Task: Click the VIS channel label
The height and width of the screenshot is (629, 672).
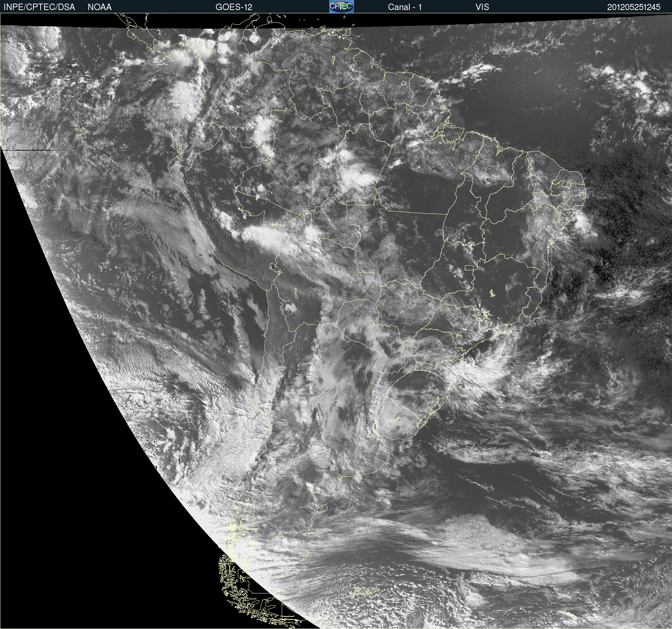Action: pos(482,7)
